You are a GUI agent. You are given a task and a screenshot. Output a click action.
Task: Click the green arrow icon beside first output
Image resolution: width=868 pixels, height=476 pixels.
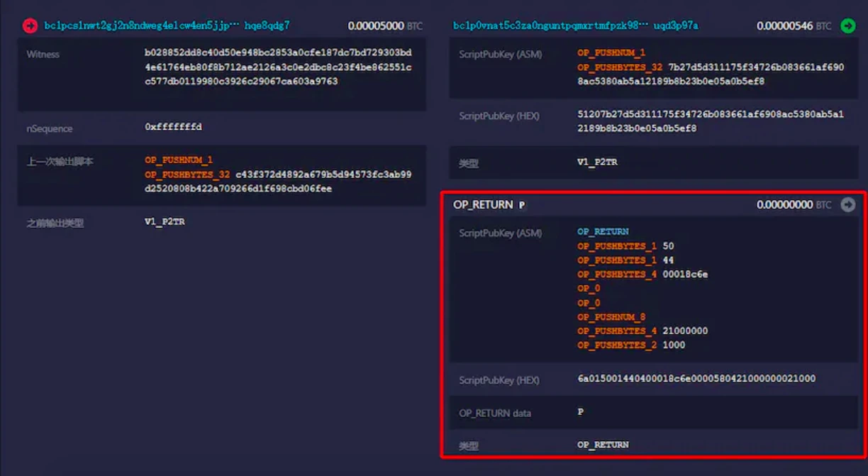point(847,26)
